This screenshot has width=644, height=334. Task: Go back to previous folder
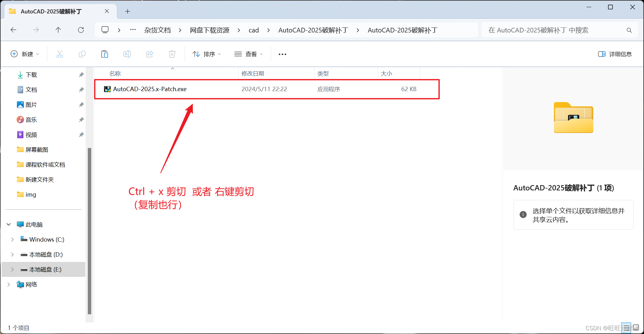click(x=13, y=30)
